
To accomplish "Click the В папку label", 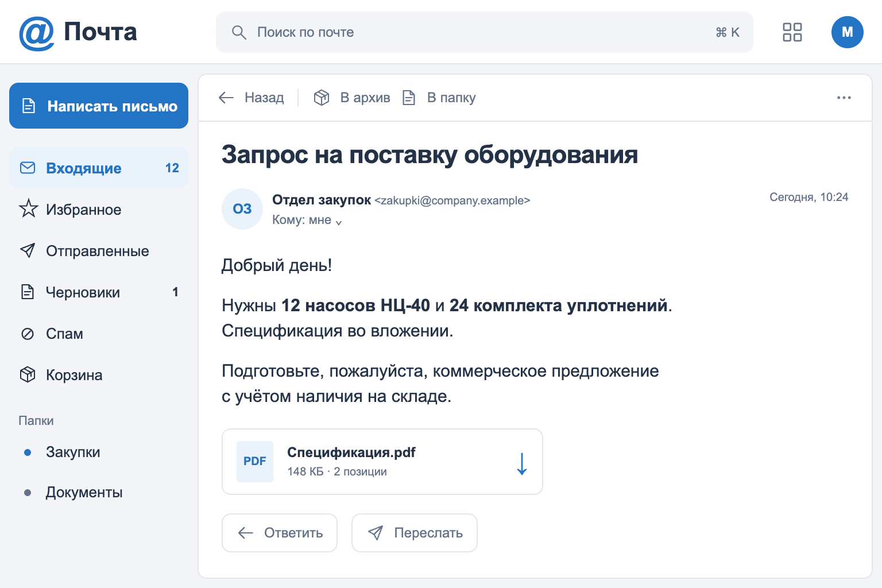I will click(x=451, y=98).
